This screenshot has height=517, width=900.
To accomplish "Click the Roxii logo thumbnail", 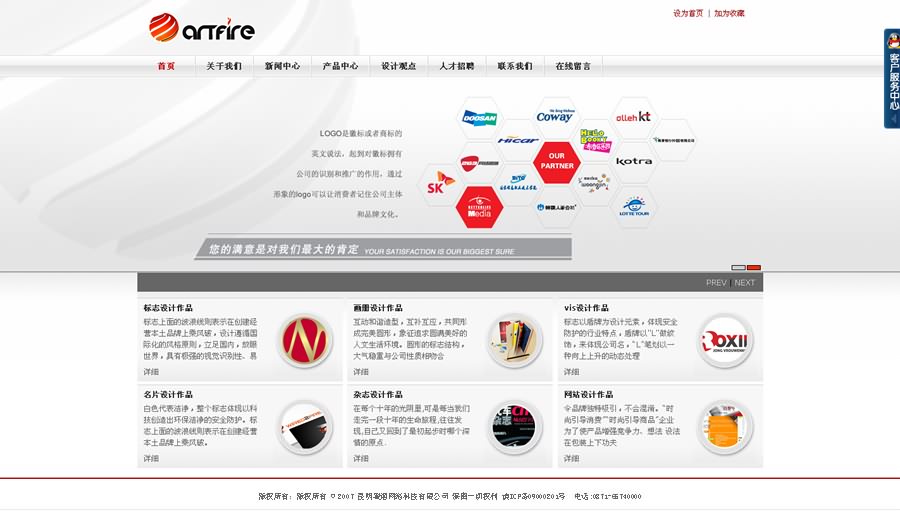I will [725, 340].
